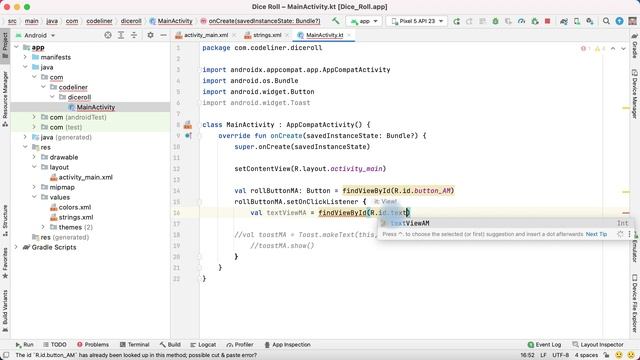Click the red Stop button
The height and width of the screenshot is (360, 640).
coord(548,21)
